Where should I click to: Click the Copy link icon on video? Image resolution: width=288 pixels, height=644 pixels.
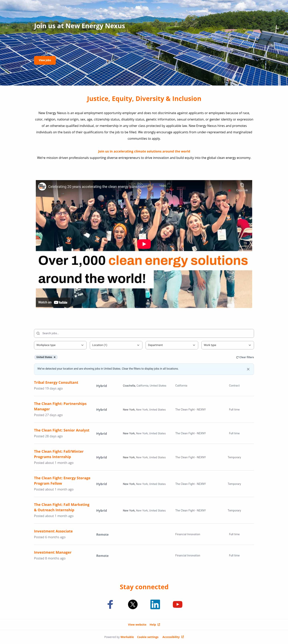click(242, 187)
